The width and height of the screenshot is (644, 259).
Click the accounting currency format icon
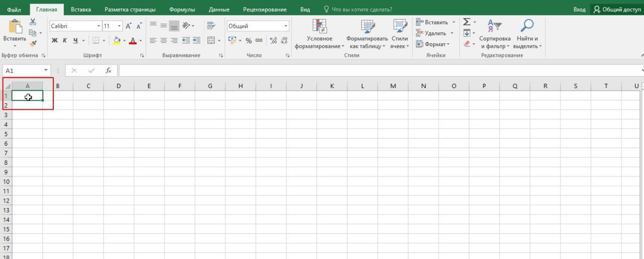pyautogui.click(x=232, y=40)
